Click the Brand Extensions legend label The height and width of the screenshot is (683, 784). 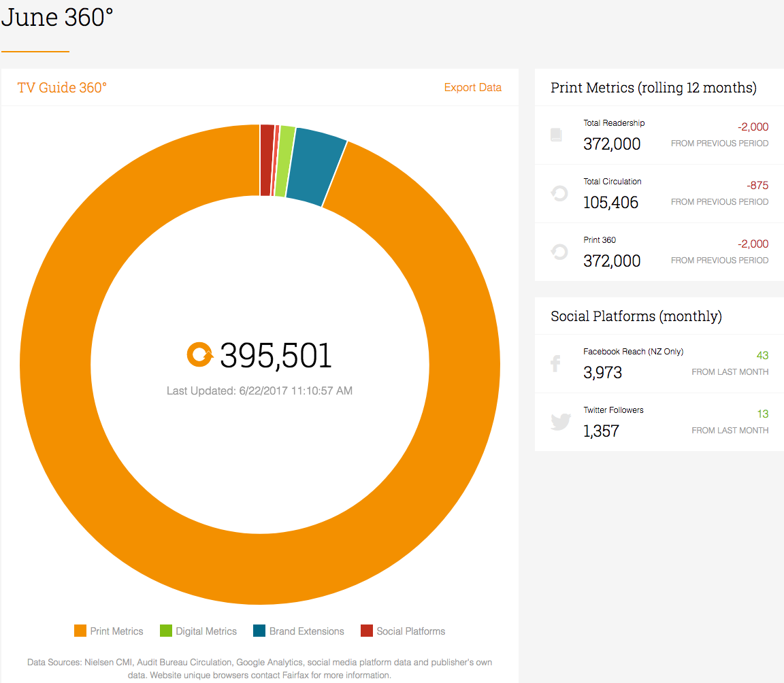point(306,631)
